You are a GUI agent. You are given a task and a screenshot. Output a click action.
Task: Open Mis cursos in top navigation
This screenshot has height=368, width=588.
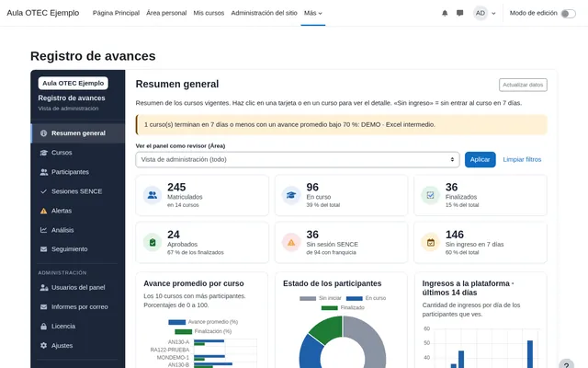tap(209, 13)
